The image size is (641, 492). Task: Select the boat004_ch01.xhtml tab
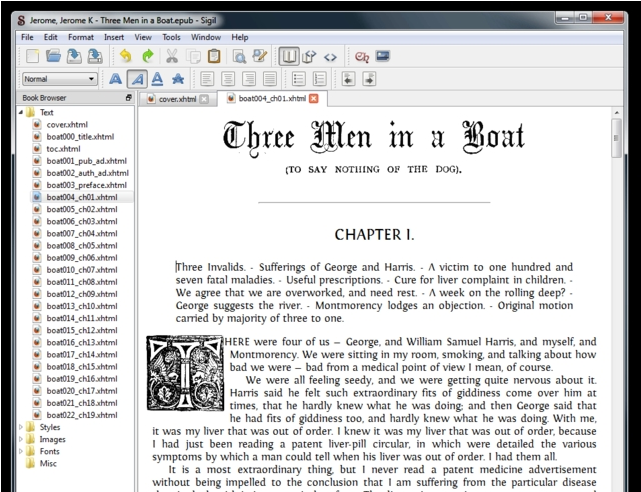click(272, 98)
